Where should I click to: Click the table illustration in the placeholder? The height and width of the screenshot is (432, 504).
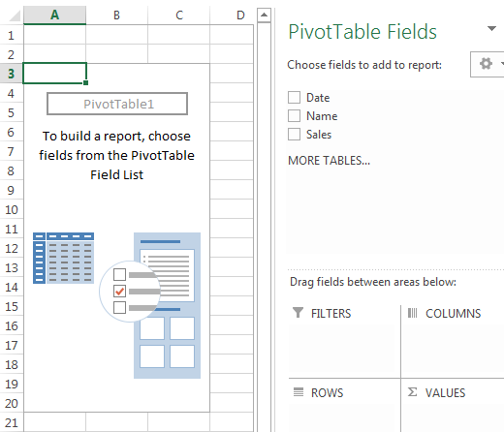[x=63, y=258]
